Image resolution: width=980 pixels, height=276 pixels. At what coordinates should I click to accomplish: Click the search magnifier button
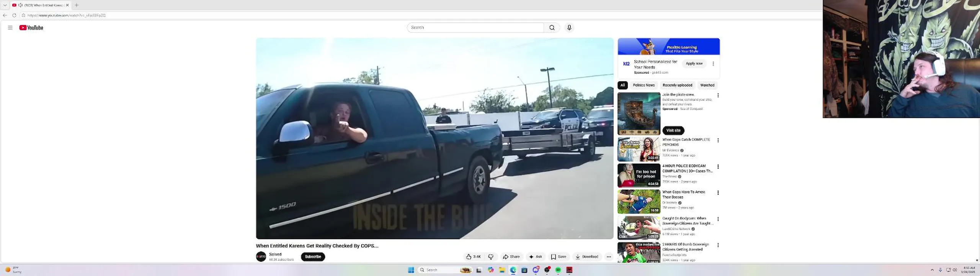pyautogui.click(x=552, y=28)
